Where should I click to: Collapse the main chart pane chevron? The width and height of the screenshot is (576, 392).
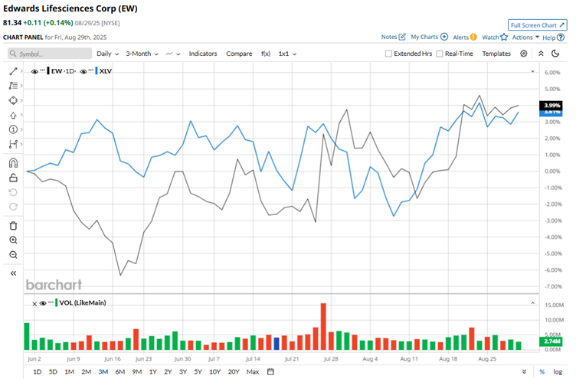coord(532,71)
